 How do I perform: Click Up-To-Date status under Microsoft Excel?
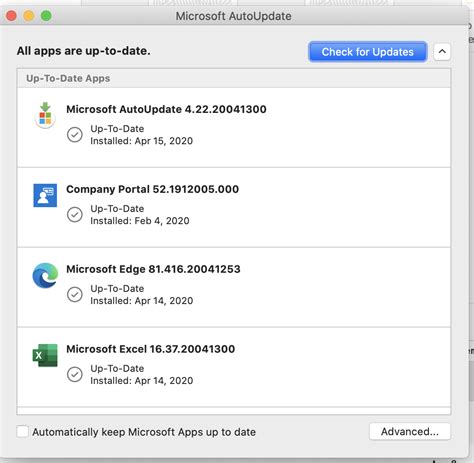click(117, 369)
